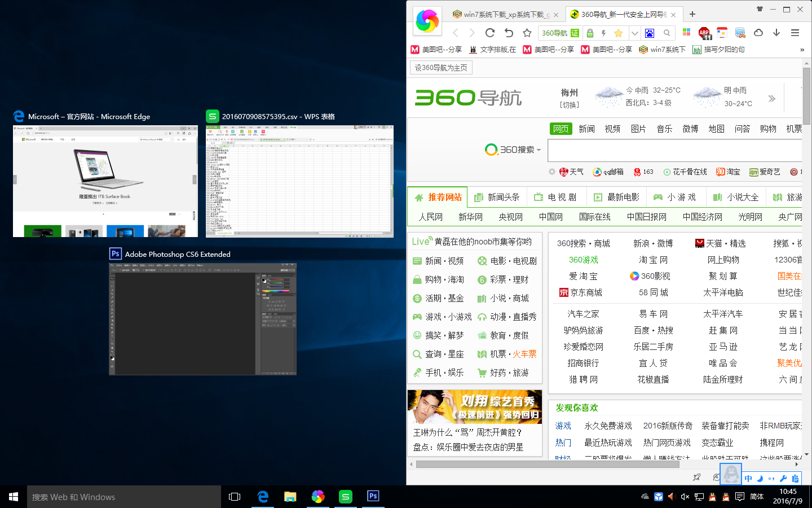Open the calendar extension icon on browser toolbar
Image resolution: width=812 pixels, height=508 pixels.
[721, 33]
